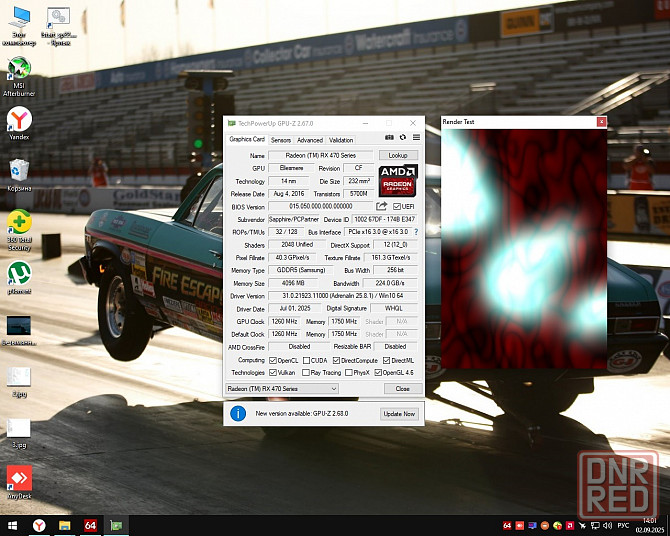Click the GPU-Z refresh icon
670x536 pixels.
pyautogui.click(x=403, y=138)
